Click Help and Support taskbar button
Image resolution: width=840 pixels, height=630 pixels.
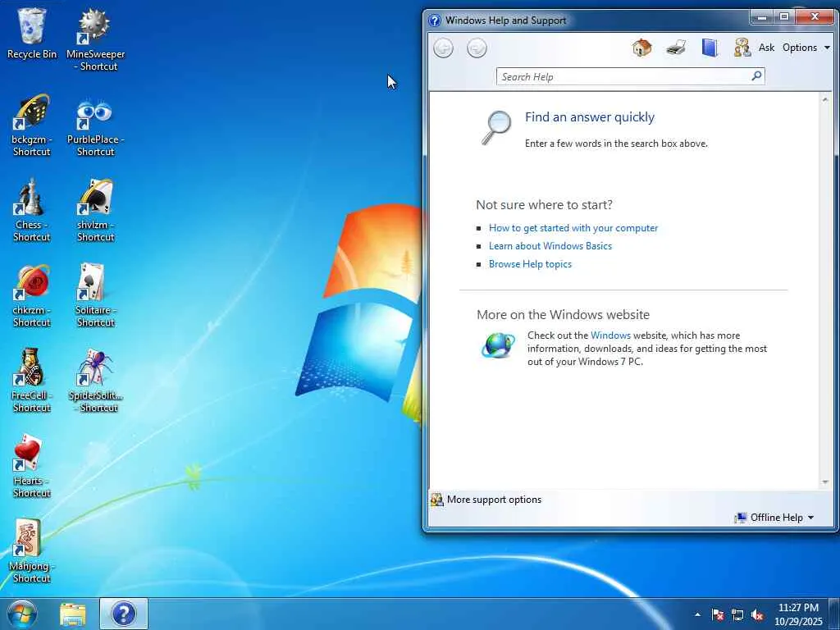pos(124,614)
